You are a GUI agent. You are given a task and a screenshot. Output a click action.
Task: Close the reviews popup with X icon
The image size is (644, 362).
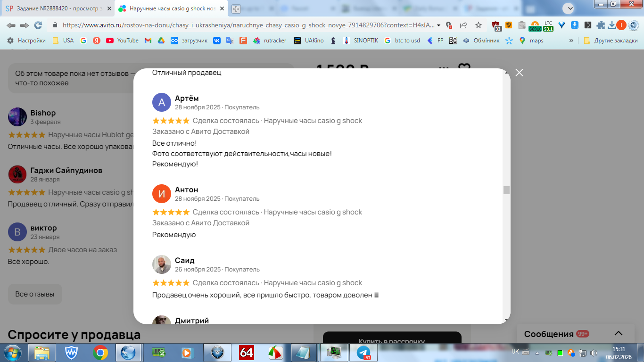point(519,73)
